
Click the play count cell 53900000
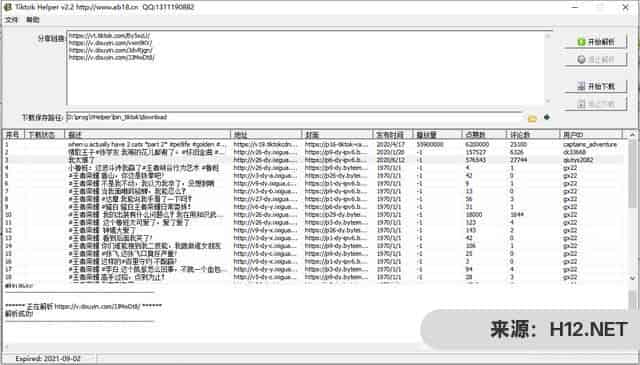(x=431, y=145)
